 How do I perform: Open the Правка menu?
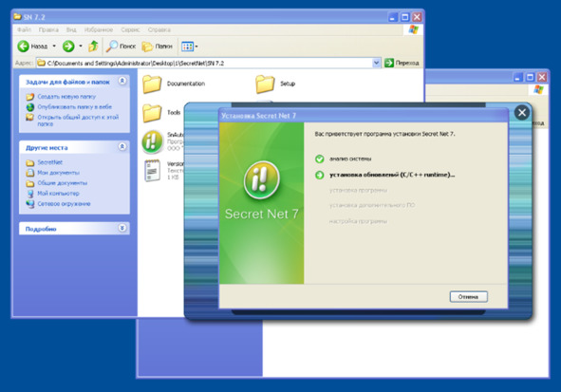48,29
